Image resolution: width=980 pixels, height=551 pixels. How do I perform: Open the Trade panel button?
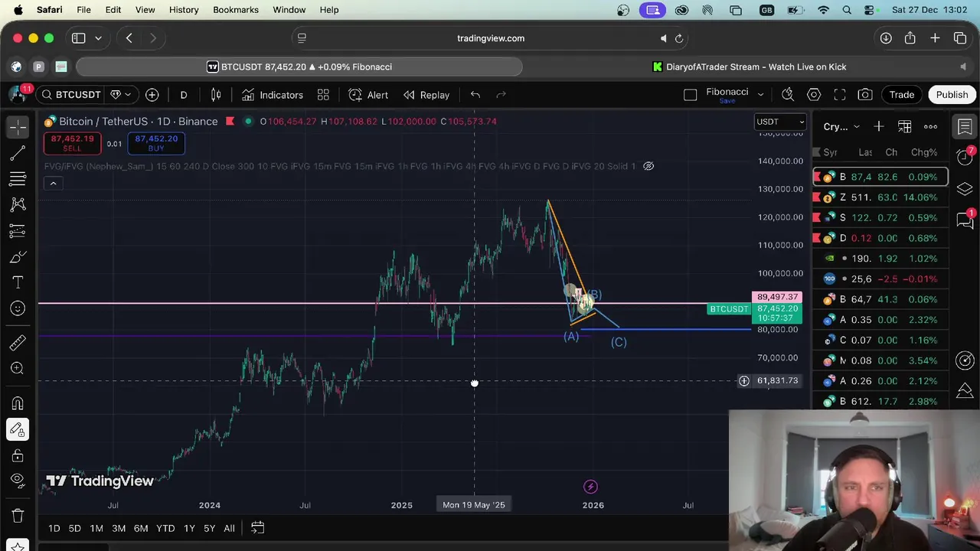coord(902,95)
